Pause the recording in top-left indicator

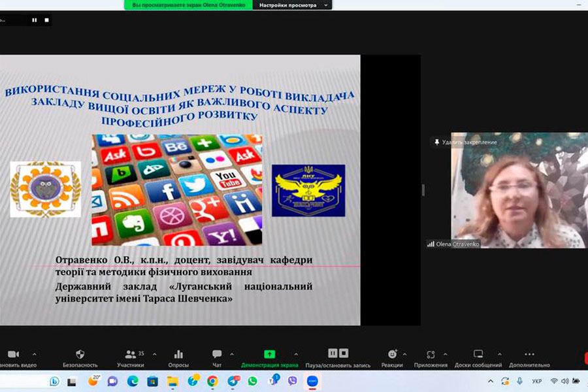[35, 20]
